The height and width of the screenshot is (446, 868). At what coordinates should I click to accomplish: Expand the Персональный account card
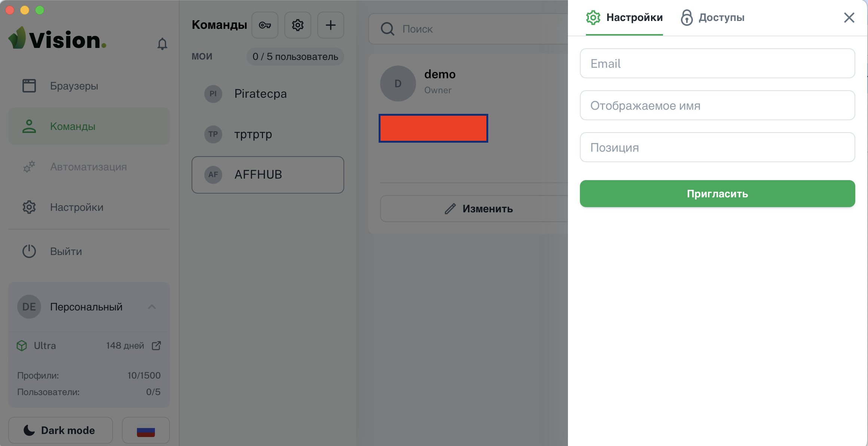[89, 307]
